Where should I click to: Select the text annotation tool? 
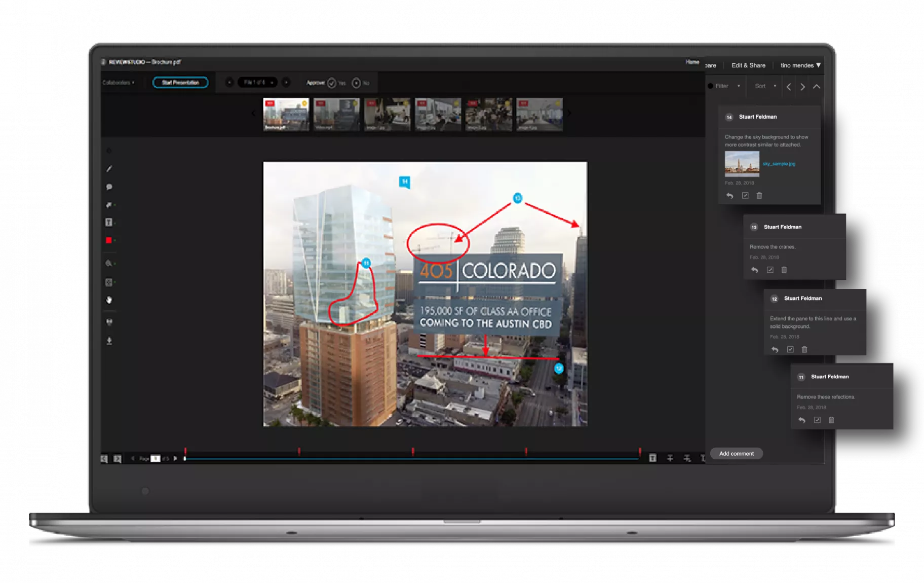tap(109, 221)
